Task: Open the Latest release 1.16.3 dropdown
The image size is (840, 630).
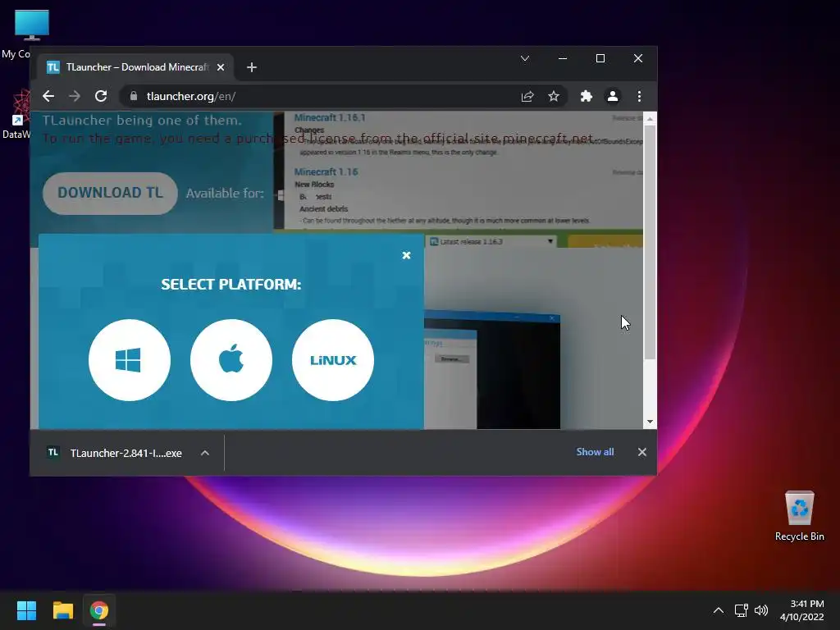Action: click(492, 242)
